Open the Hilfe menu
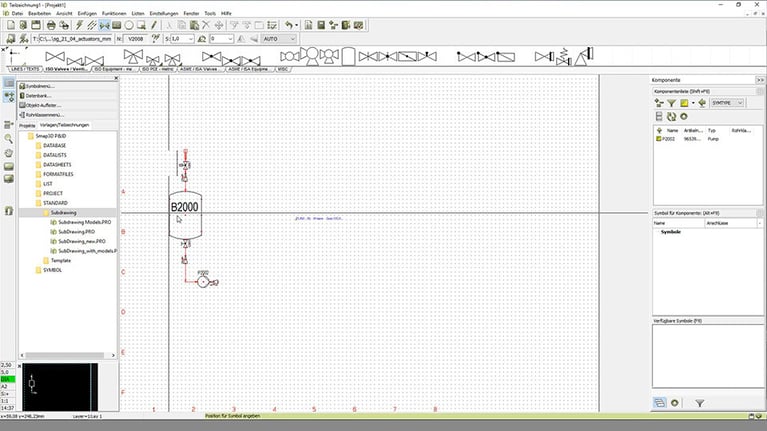This screenshot has width=767, height=431. [226, 13]
